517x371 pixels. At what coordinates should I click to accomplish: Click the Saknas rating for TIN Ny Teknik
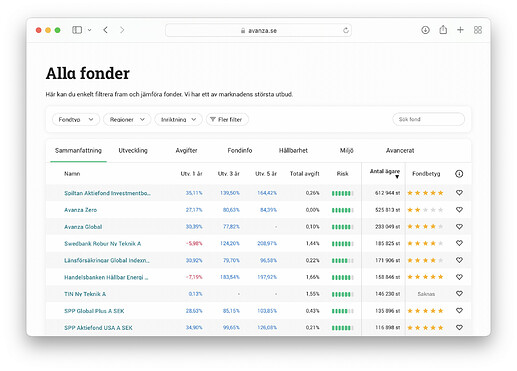[x=426, y=294]
